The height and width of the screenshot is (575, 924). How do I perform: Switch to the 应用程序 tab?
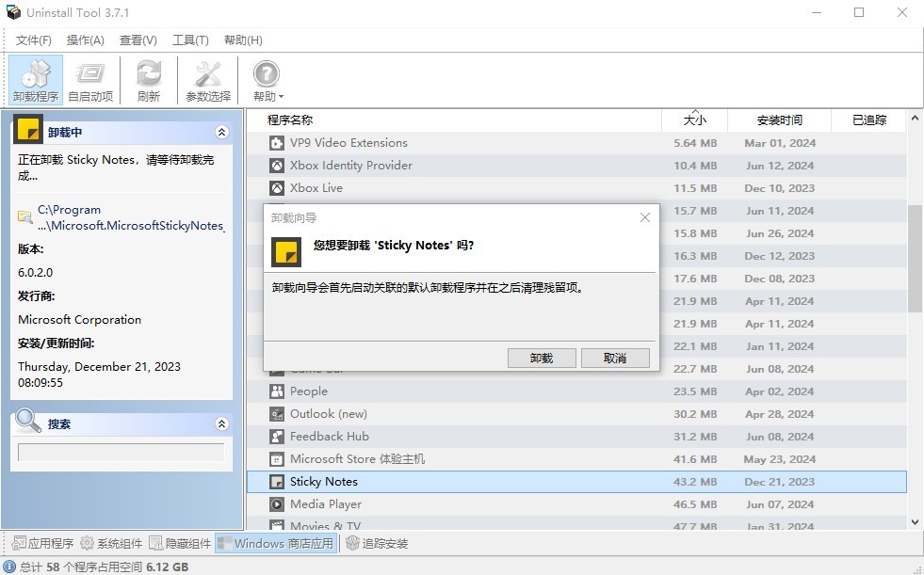[42, 543]
